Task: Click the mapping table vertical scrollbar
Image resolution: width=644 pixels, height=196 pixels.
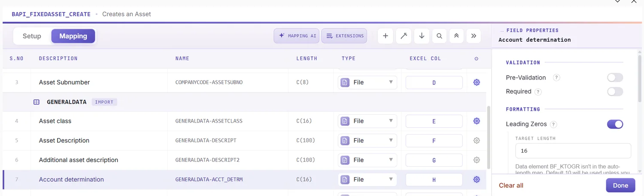Action: click(x=489, y=138)
